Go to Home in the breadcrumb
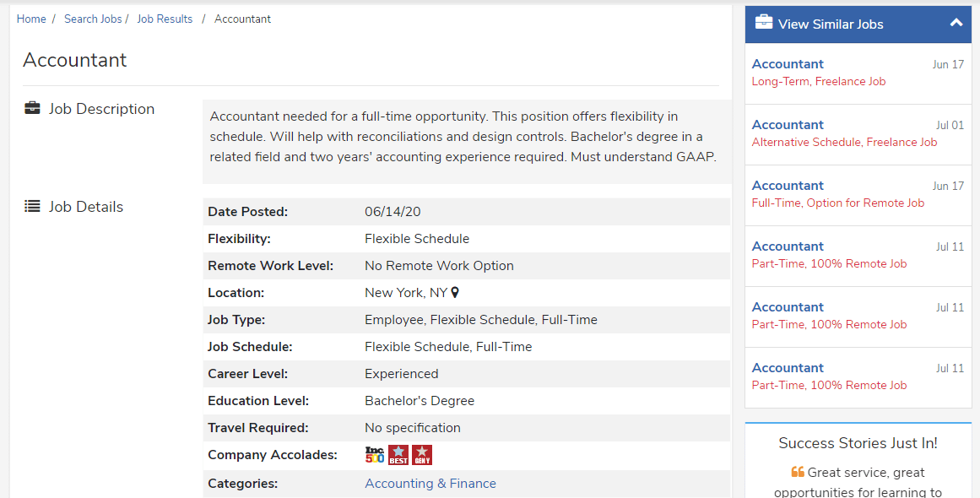 pos(31,19)
